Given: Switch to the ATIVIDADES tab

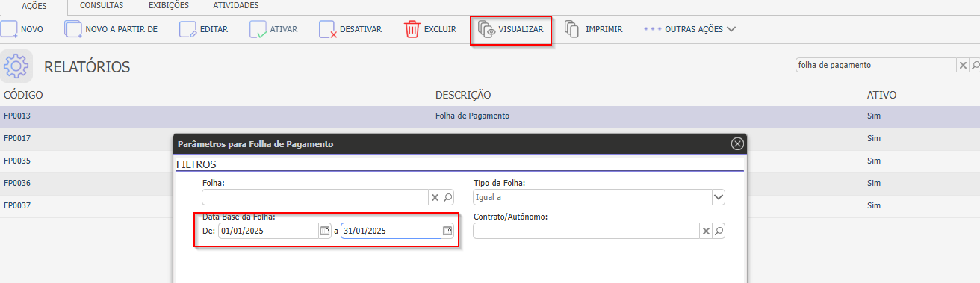Looking at the screenshot, I should (236, 5).
